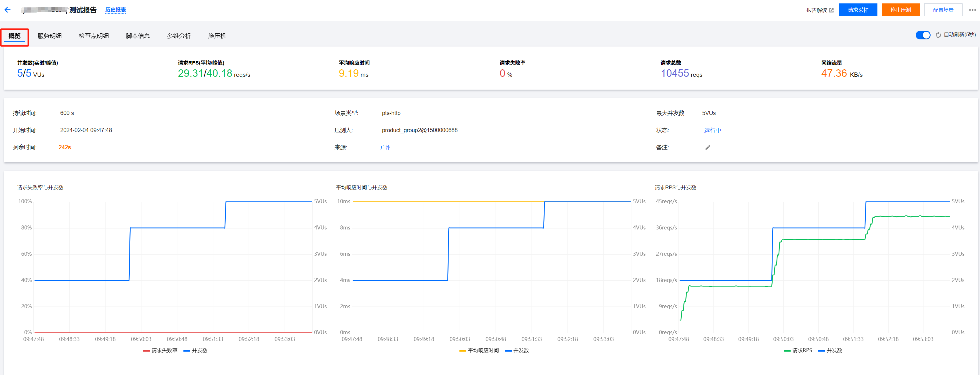Toggle 平均响应时间 yellow legend marker
980x375 pixels.
click(x=463, y=351)
